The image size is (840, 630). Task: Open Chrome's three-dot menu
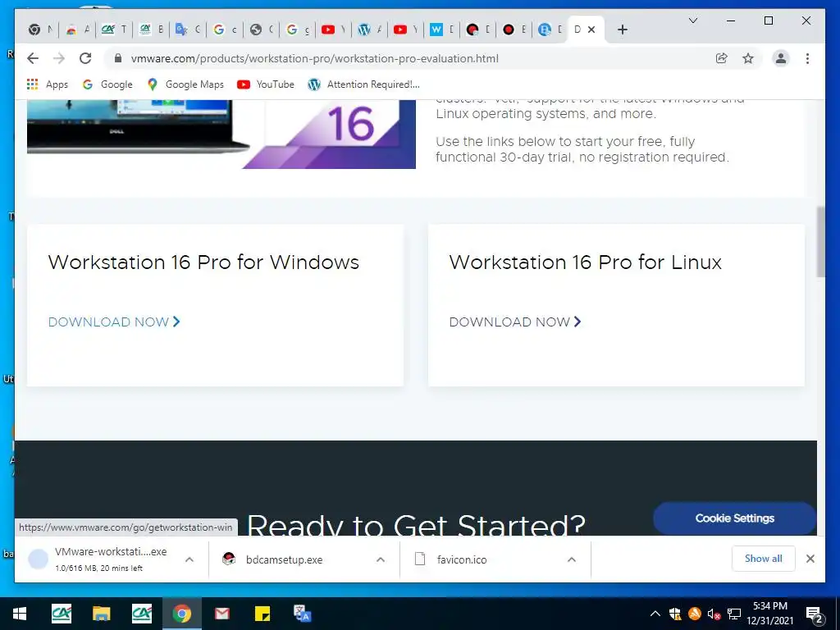pyautogui.click(x=807, y=58)
